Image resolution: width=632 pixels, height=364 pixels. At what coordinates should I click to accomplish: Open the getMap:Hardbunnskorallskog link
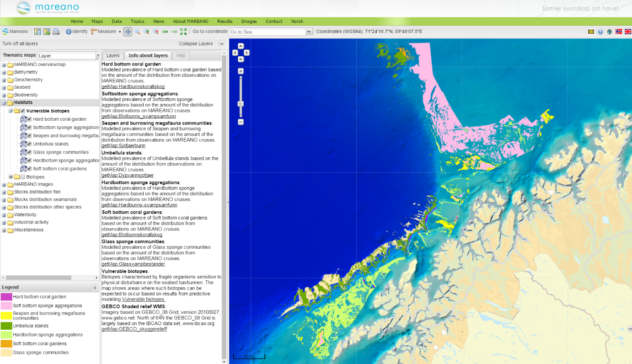point(133,86)
